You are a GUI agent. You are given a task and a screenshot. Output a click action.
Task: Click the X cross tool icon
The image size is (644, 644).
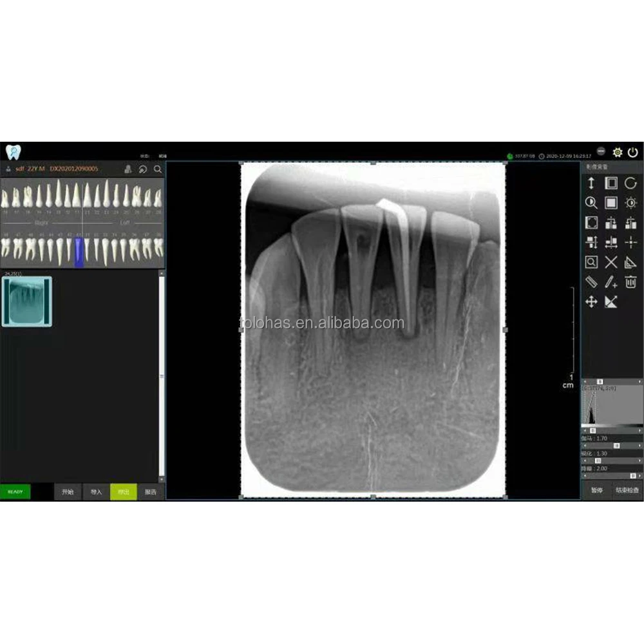tap(611, 262)
